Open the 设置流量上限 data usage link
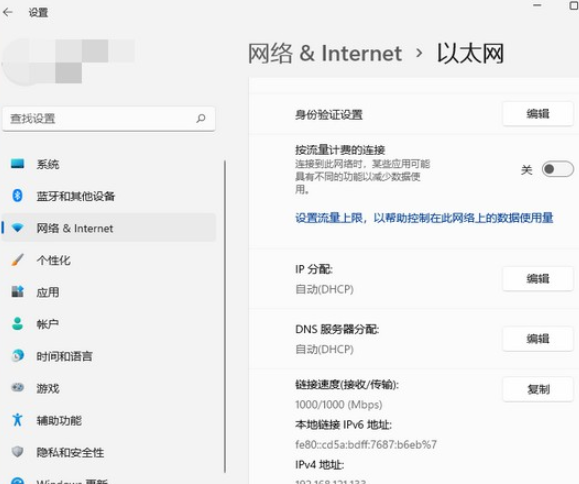The width and height of the screenshot is (579, 484). (x=424, y=218)
